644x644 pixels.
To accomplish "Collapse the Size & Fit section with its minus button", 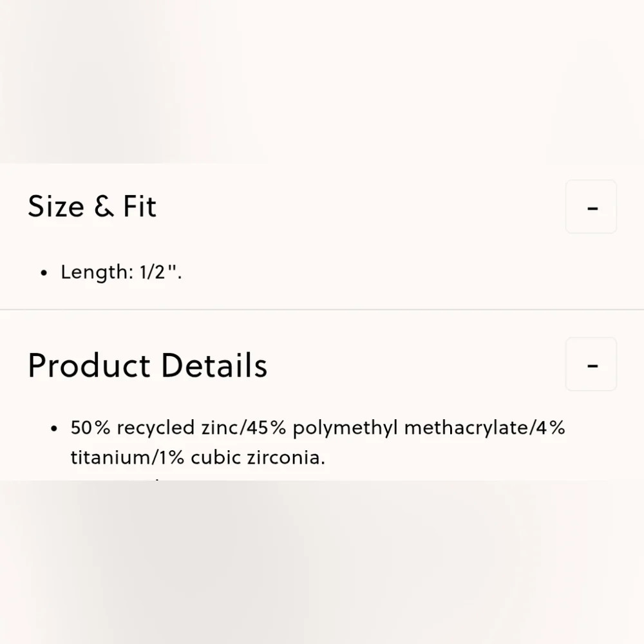I will (x=591, y=207).
